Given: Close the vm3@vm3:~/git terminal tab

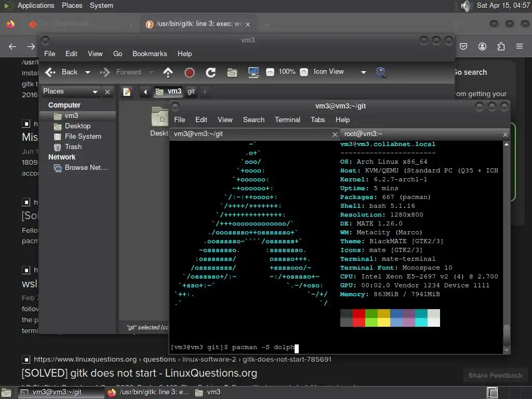Looking at the screenshot, I should coord(335,135).
